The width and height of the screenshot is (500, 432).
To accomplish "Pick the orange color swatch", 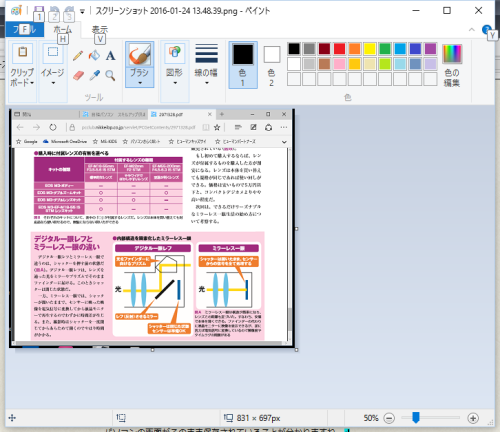I will (x=354, y=49).
